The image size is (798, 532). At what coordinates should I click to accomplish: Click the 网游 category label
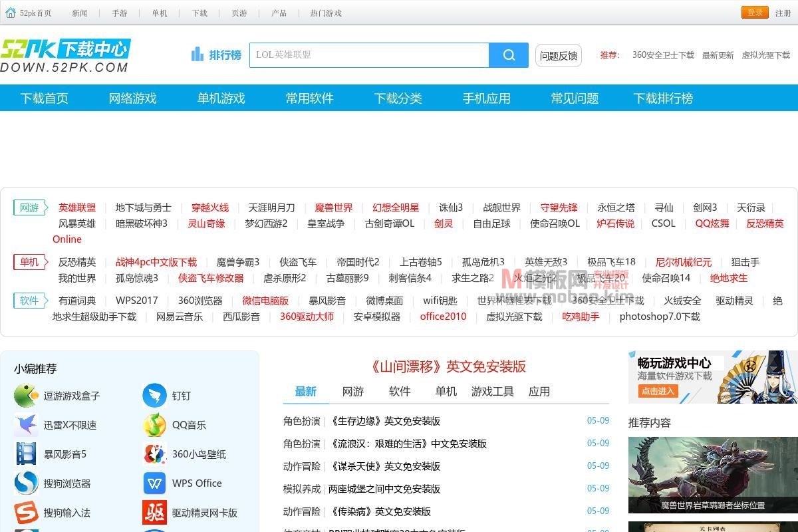pyautogui.click(x=29, y=208)
